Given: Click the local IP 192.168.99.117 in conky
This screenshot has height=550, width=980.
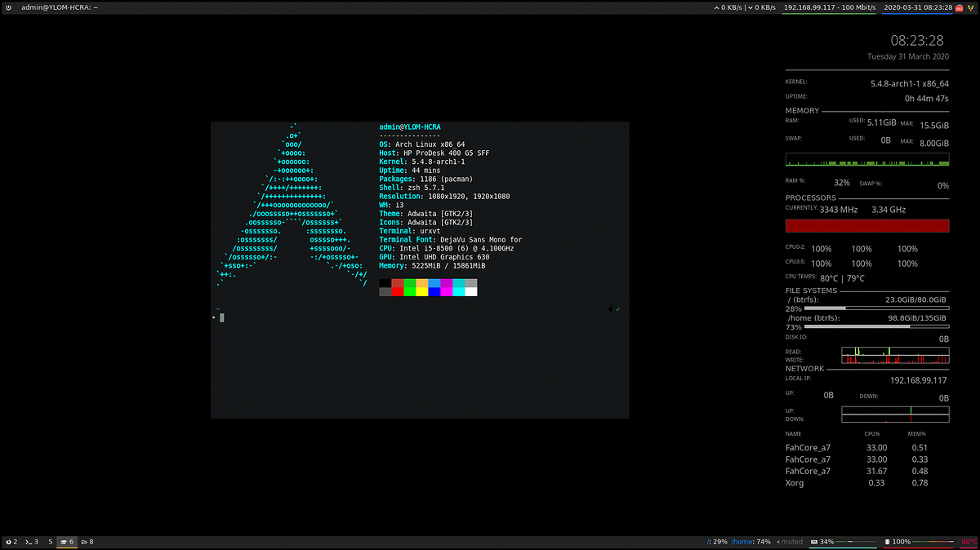Looking at the screenshot, I should click(918, 380).
